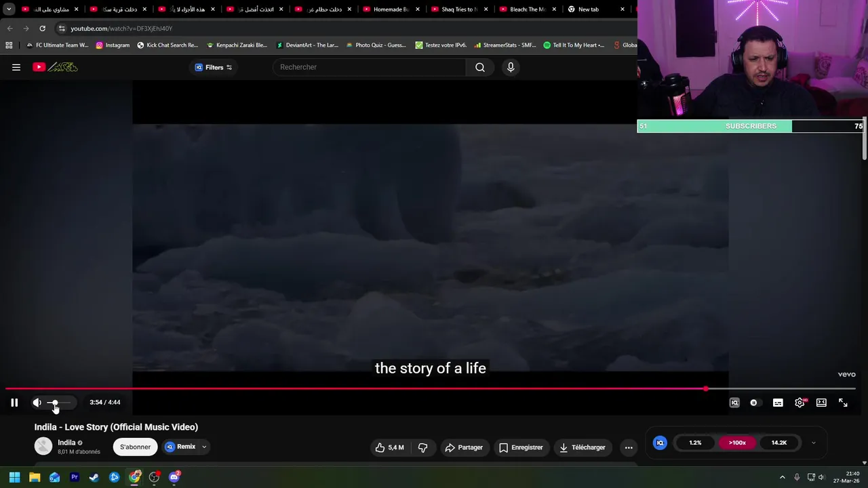Open the browser tab search dropdown
Screen dimensions: 868x488
tap(8, 9)
